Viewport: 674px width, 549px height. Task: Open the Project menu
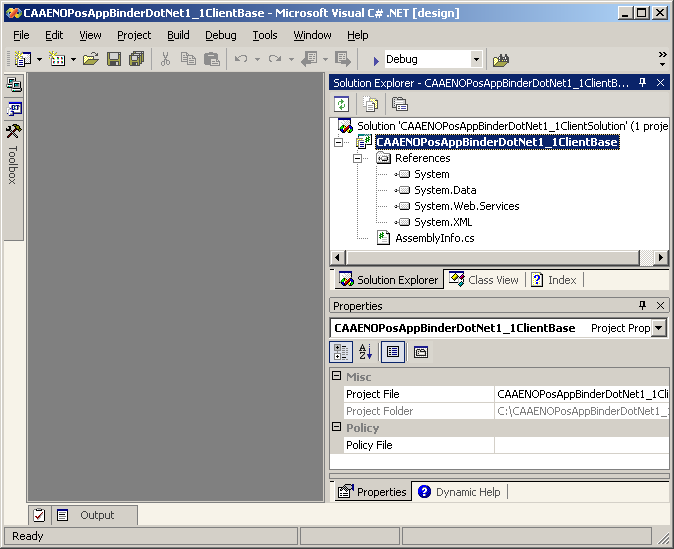pyautogui.click(x=134, y=35)
